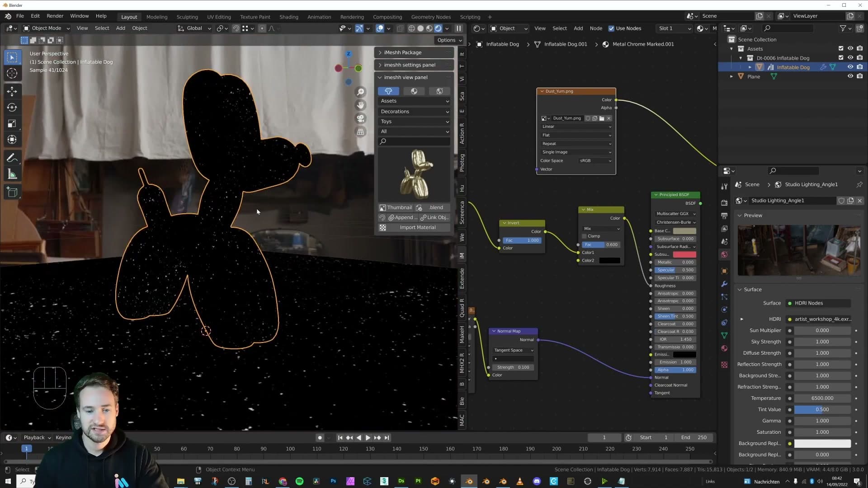Open the Toys dropdown
The width and height of the screenshot is (868, 488).
(x=414, y=122)
